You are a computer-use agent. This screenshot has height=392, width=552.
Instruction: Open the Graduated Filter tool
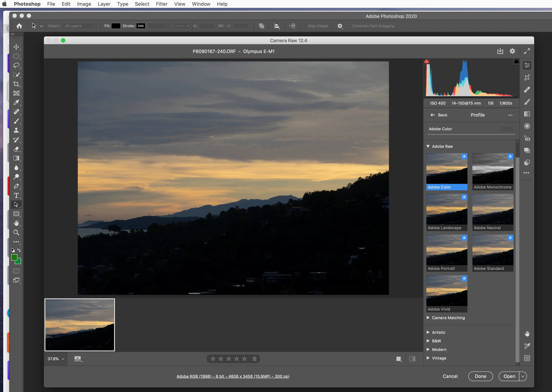(527, 114)
